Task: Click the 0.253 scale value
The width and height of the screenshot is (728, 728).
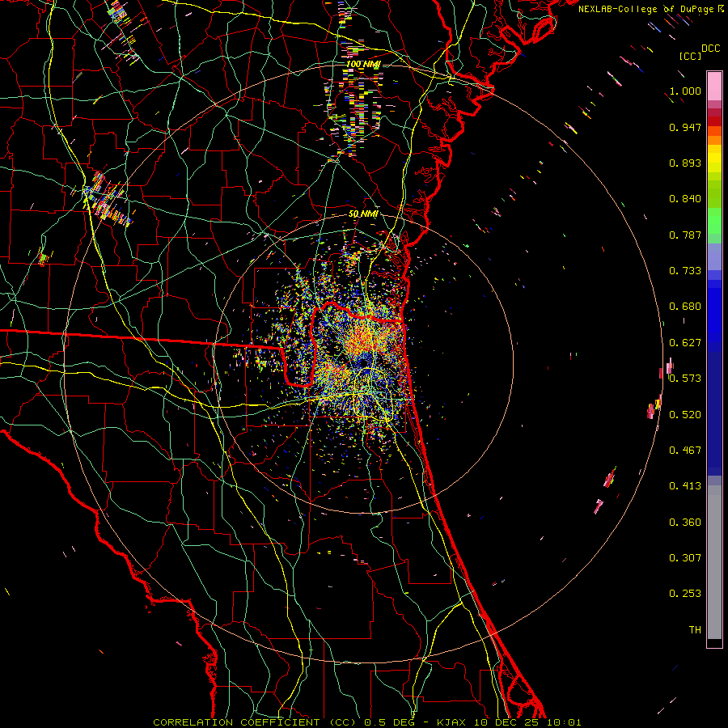Action: pos(685,594)
